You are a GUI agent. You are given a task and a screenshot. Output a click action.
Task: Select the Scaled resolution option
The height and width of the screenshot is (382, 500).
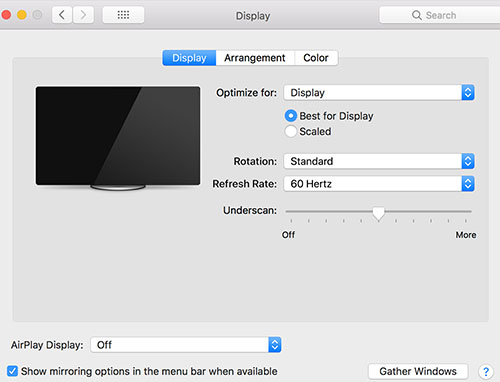291,131
